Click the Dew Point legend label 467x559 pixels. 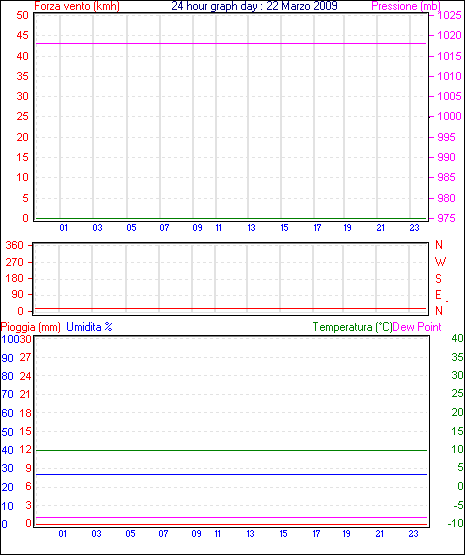417,327
